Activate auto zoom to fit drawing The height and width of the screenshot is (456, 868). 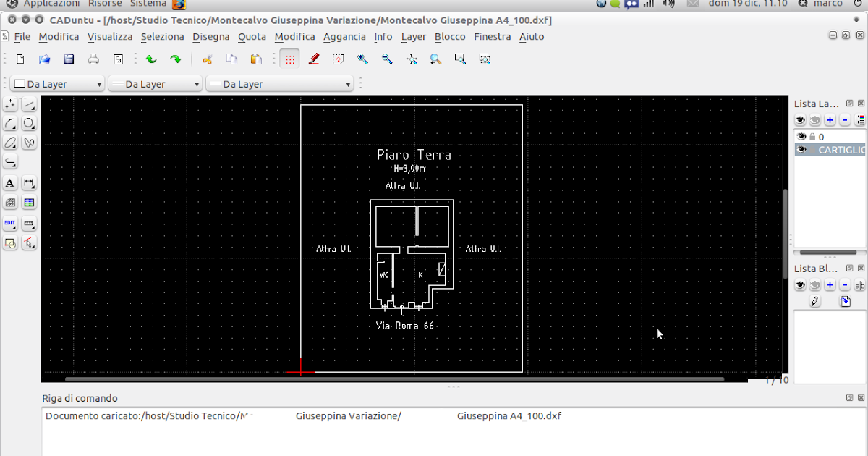pyautogui.click(x=412, y=59)
